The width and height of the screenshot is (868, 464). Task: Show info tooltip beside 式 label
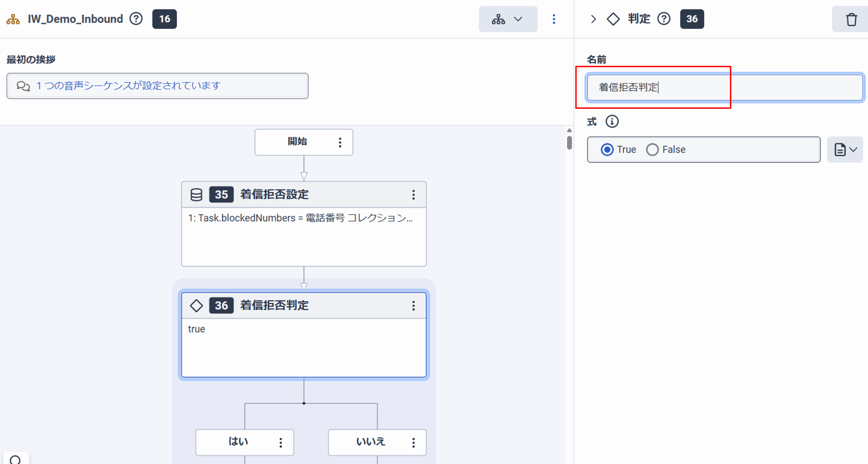click(x=612, y=122)
